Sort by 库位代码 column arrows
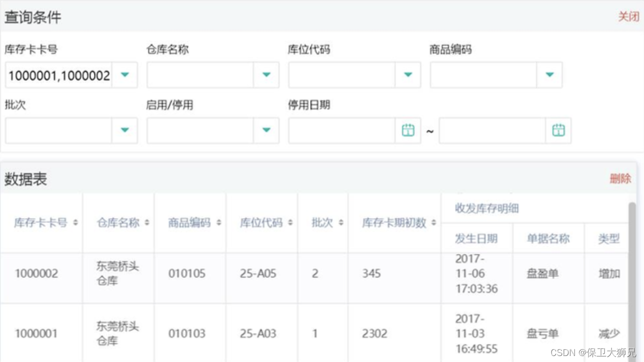This screenshot has height=362, width=644. [290, 223]
